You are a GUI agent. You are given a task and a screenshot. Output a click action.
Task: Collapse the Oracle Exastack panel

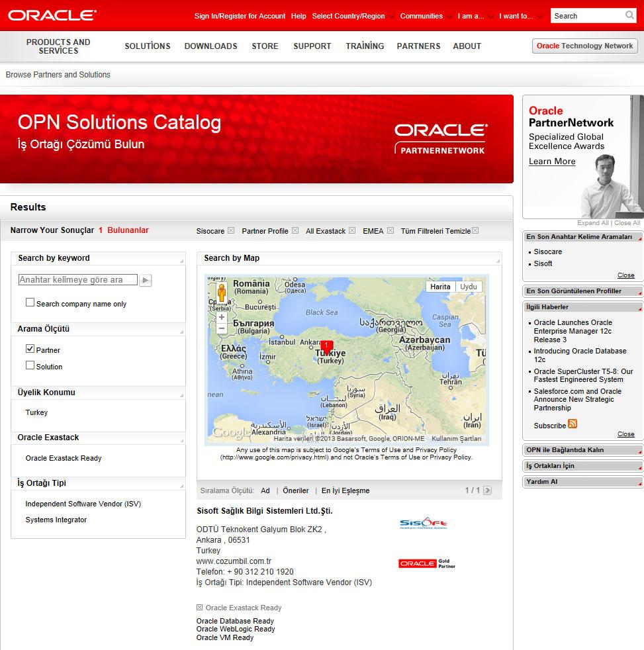coord(181,440)
